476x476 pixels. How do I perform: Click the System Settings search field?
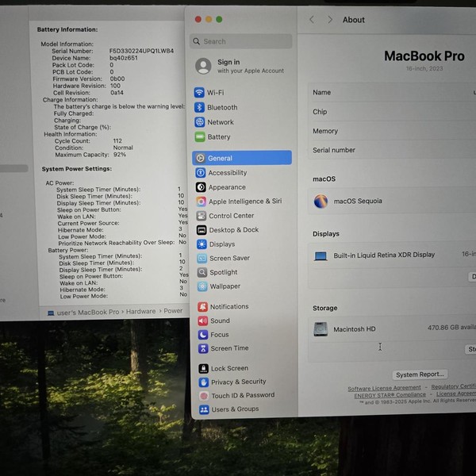241,41
